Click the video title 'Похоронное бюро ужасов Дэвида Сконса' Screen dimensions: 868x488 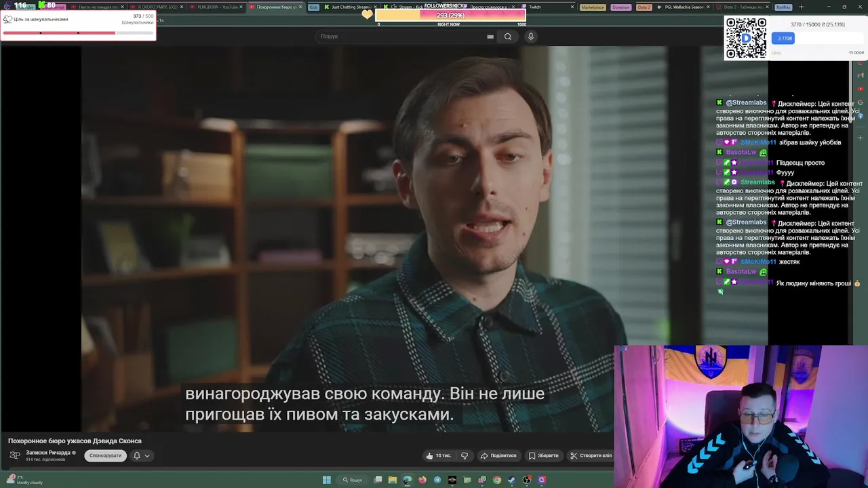pyautogui.click(x=75, y=441)
